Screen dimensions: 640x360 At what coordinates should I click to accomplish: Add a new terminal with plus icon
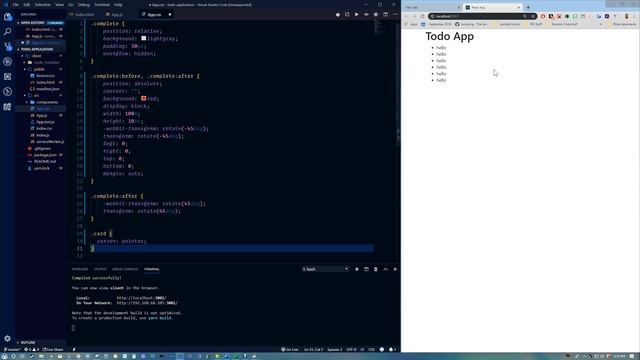click(357, 269)
